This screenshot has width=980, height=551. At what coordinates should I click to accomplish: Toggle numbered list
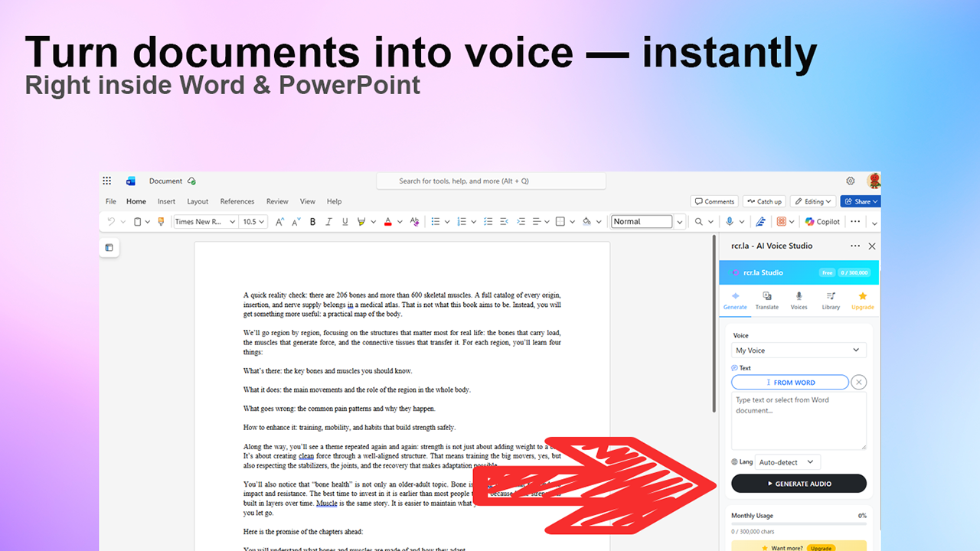(x=461, y=222)
